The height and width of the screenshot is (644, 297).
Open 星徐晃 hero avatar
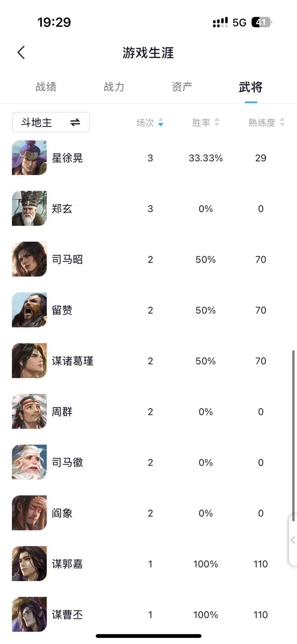tap(29, 158)
